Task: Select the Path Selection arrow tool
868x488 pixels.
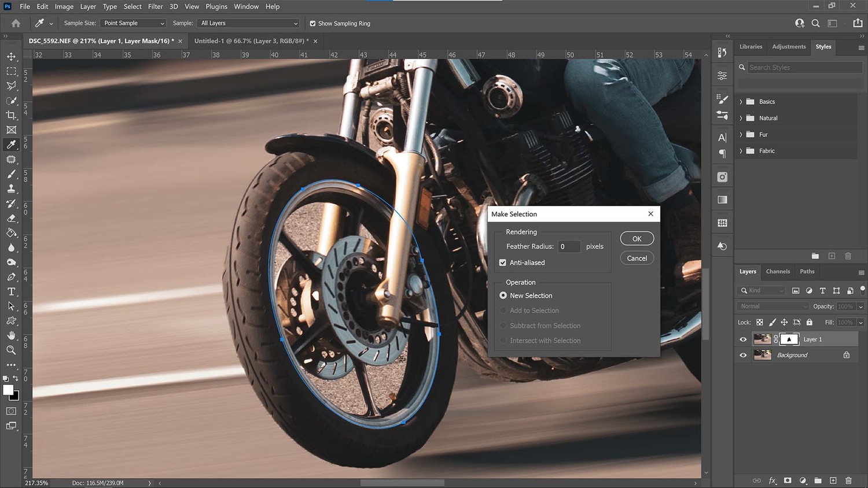Action: point(11,306)
